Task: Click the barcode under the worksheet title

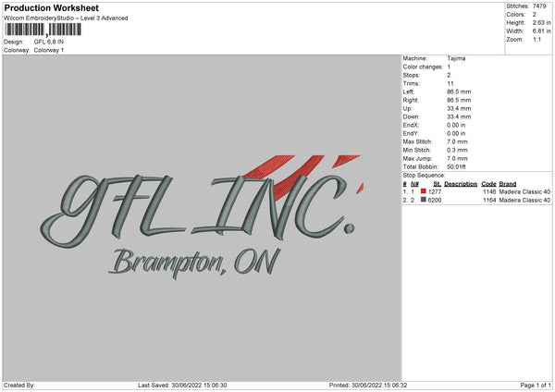Action: [43, 30]
